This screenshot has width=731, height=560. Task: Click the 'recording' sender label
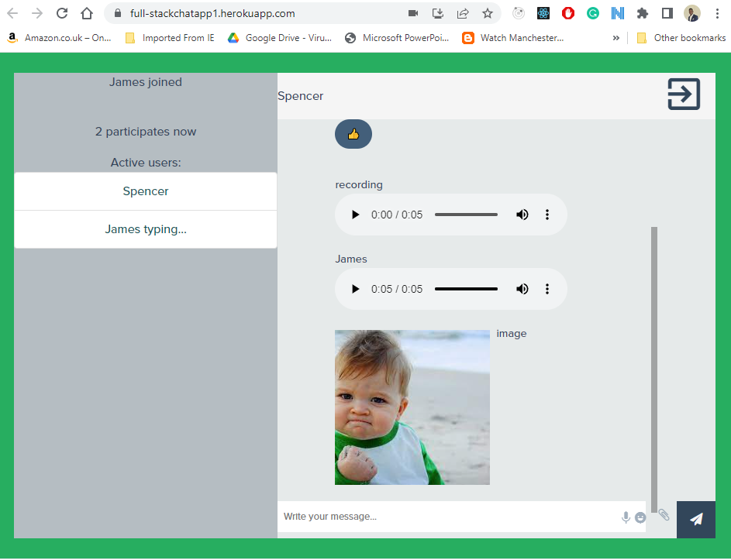(358, 185)
